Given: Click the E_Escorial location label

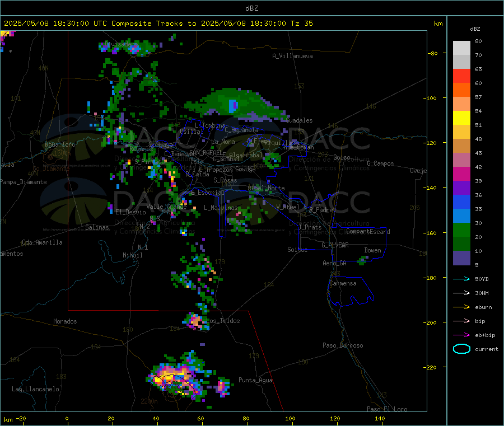Looking at the screenshot, I should point(208,193).
